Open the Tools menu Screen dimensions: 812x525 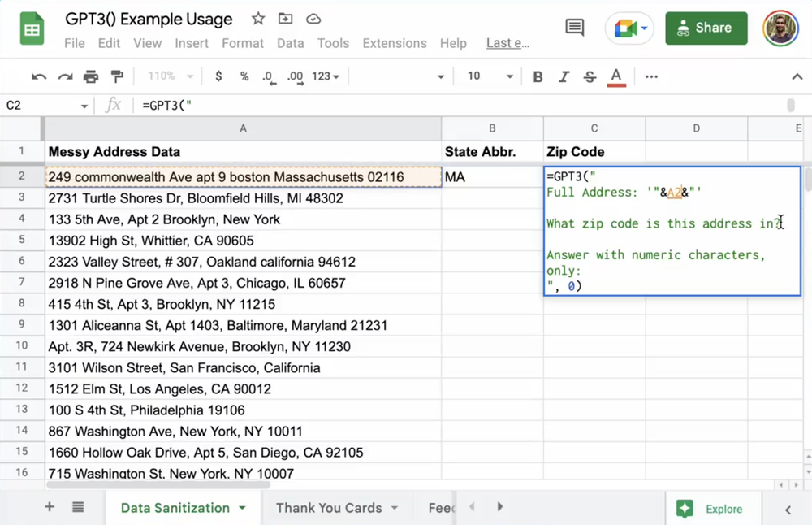click(x=333, y=44)
